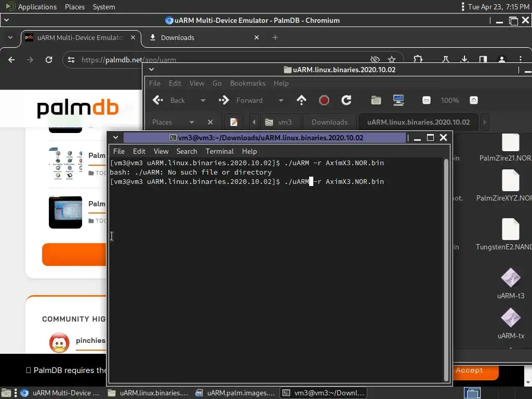Open terminal window menu chevron
This screenshot has width=532, height=399.
pyautogui.click(x=116, y=137)
